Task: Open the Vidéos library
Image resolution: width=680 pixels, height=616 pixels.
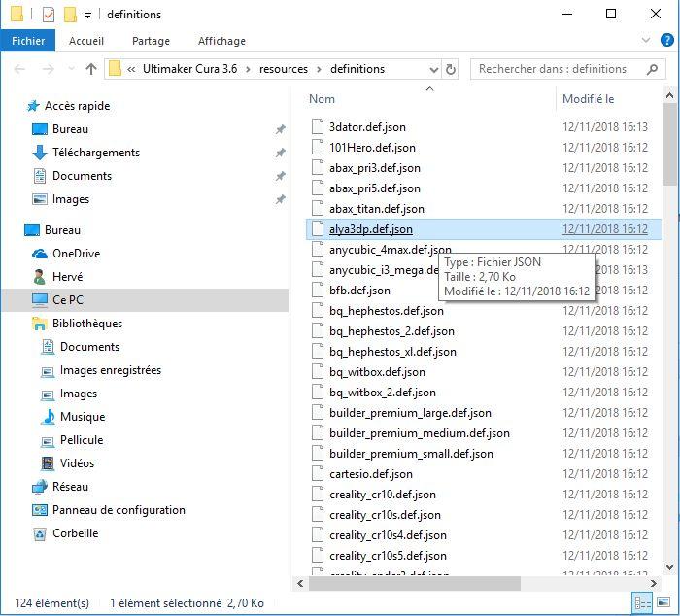Action: click(x=77, y=463)
